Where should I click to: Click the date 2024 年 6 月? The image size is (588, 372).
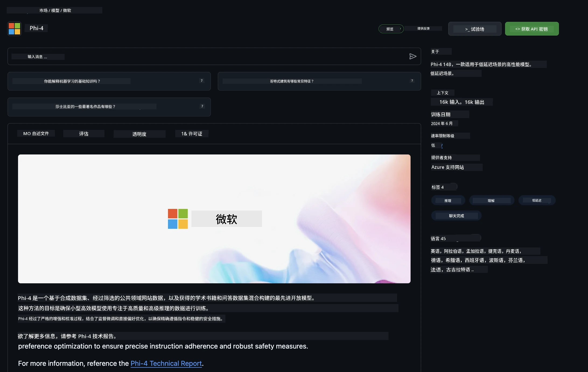point(442,123)
